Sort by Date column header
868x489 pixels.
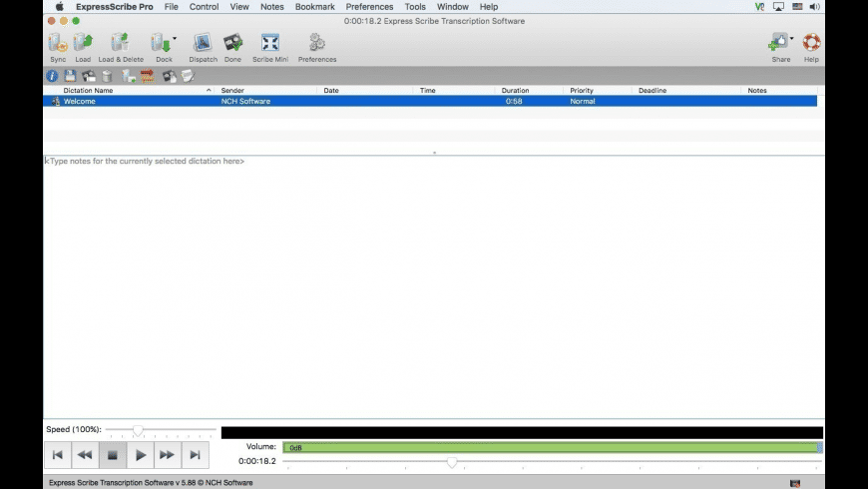click(331, 90)
